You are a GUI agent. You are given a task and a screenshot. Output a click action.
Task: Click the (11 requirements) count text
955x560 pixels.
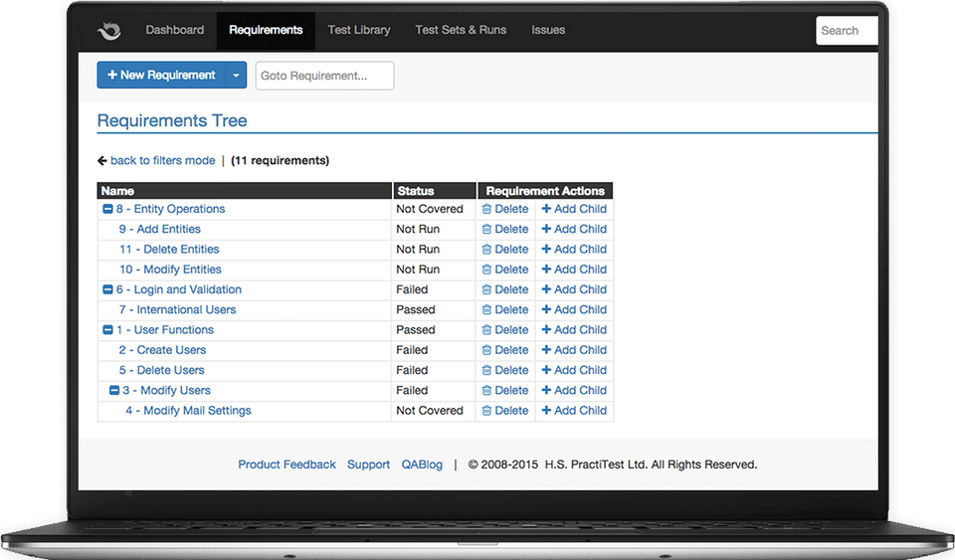coord(281,161)
